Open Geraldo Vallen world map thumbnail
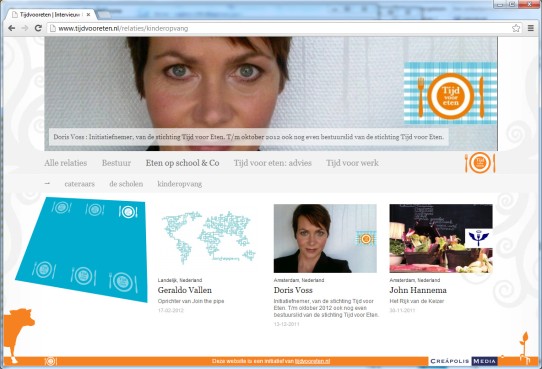The height and width of the screenshot is (369, 542). pyautogui.click(x=208, y=238)
